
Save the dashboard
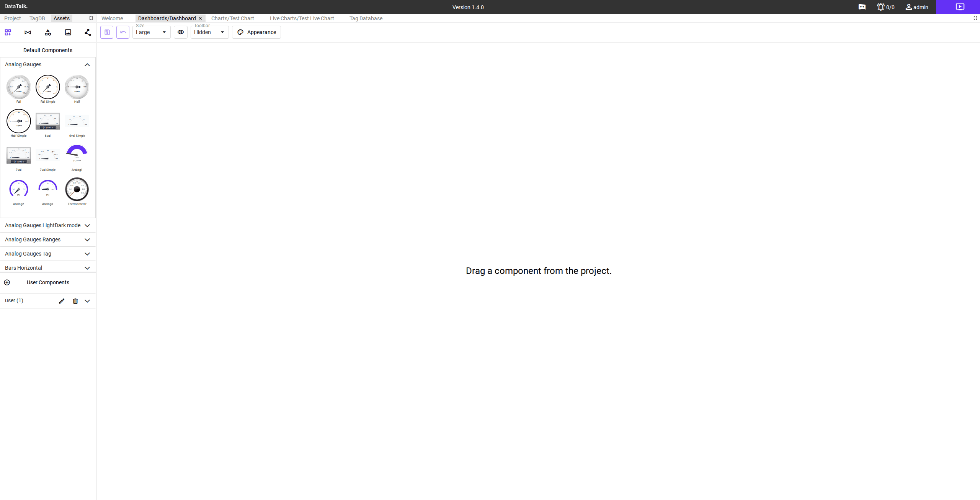click(107, 32)
